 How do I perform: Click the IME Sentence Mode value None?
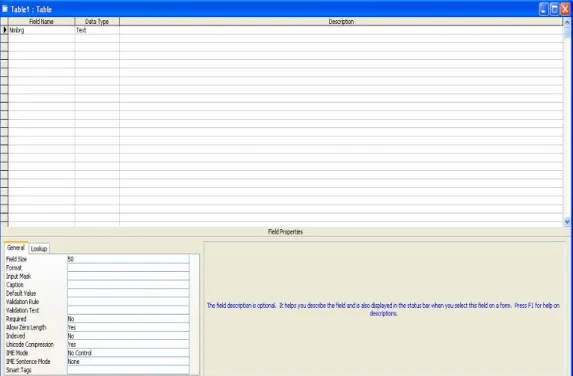[x=128, y=361]
